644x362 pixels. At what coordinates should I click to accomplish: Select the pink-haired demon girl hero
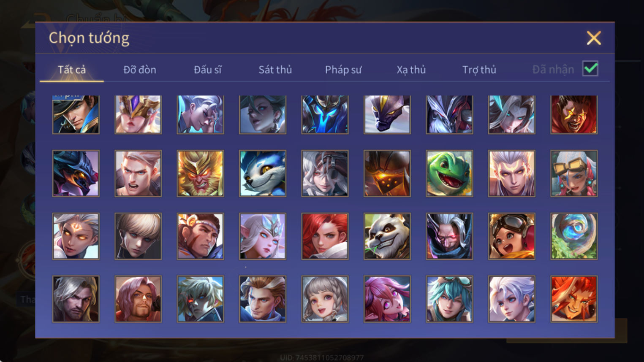click(x=387, y=299)
